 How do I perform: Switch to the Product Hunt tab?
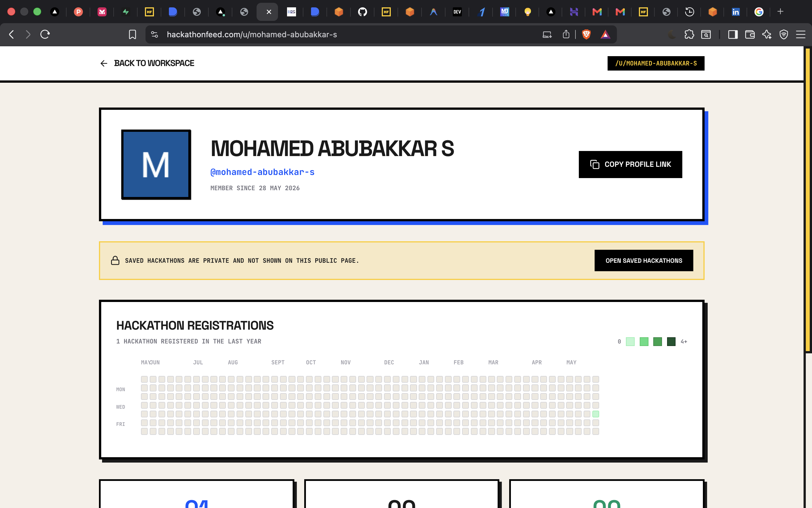78,12
